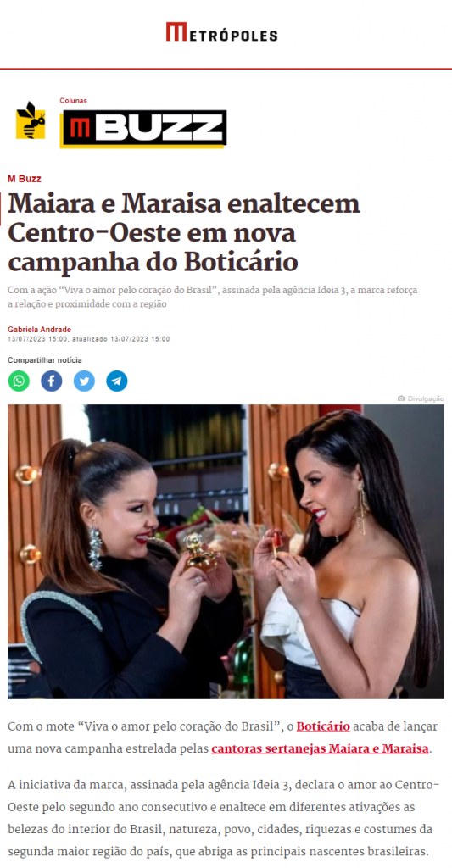Screen dimensions: 452x868
Task: Click the M Buzz banner logo
Action: point(143,129)
